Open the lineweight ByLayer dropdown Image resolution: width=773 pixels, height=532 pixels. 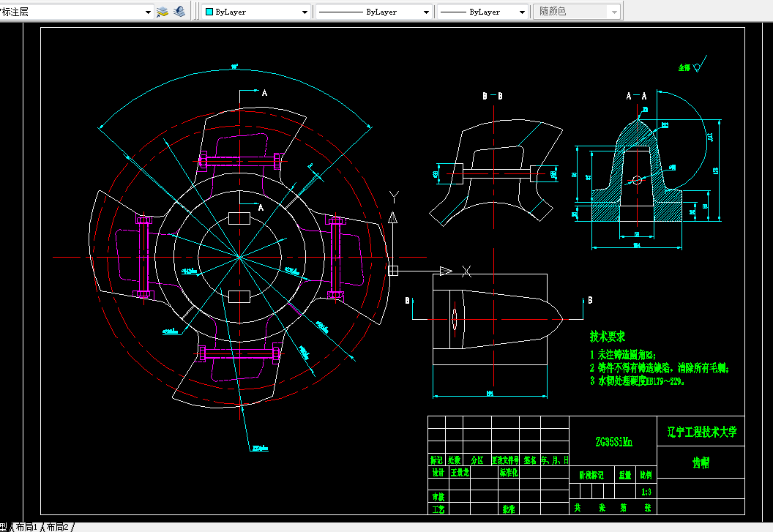pyautogui.click(x=521, y=12)
